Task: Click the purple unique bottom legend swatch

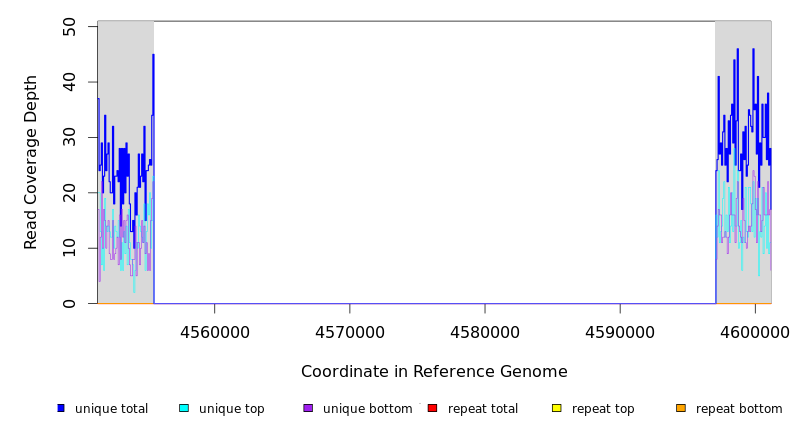Action: [x=308, y=408]
